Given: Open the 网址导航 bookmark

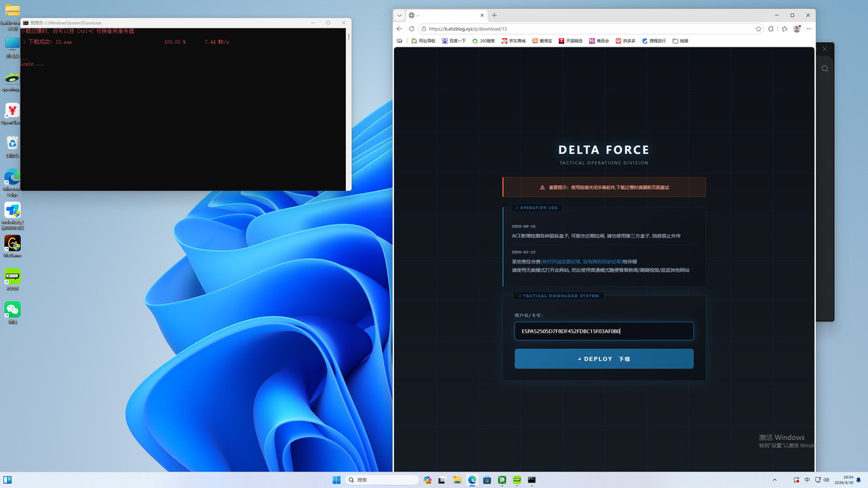Looking at the screenshot, I should 422,41.
